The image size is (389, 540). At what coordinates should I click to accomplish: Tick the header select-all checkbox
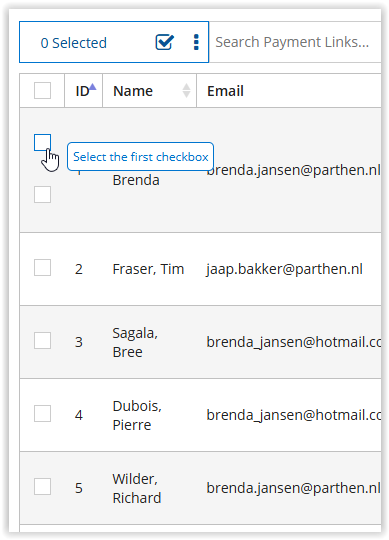pos(42,91)
